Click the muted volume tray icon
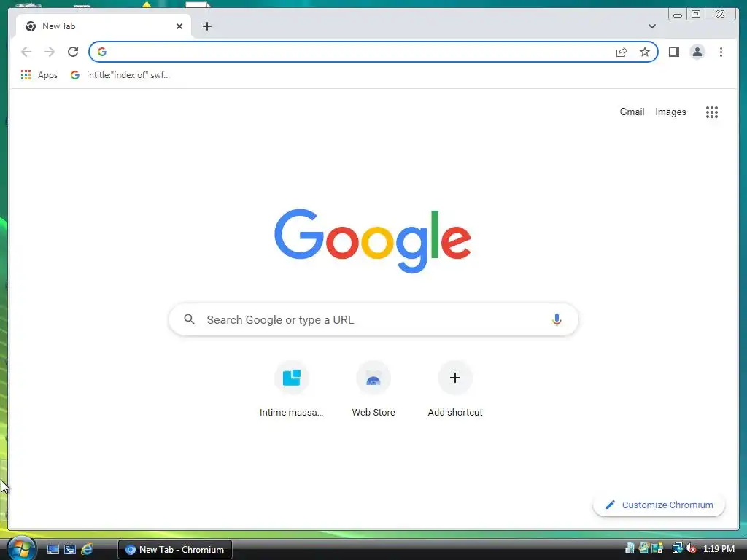The image size is (747, 560). [x=690, y=549]
